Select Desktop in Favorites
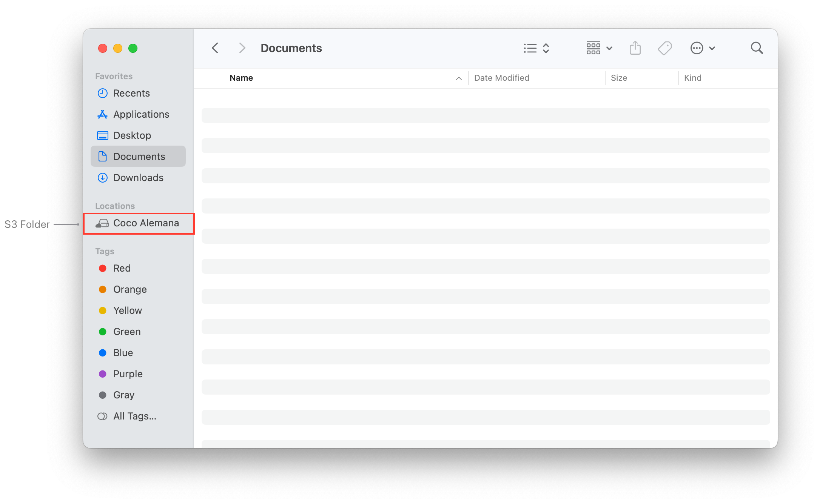Image resolution: width=814 pixels, height=504 pixels. (x=132, y=135)
